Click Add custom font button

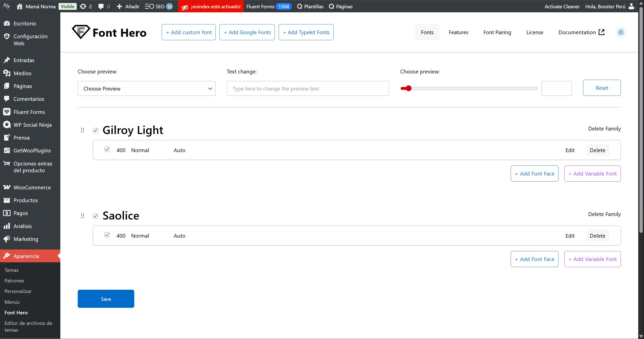click(189, 32)
